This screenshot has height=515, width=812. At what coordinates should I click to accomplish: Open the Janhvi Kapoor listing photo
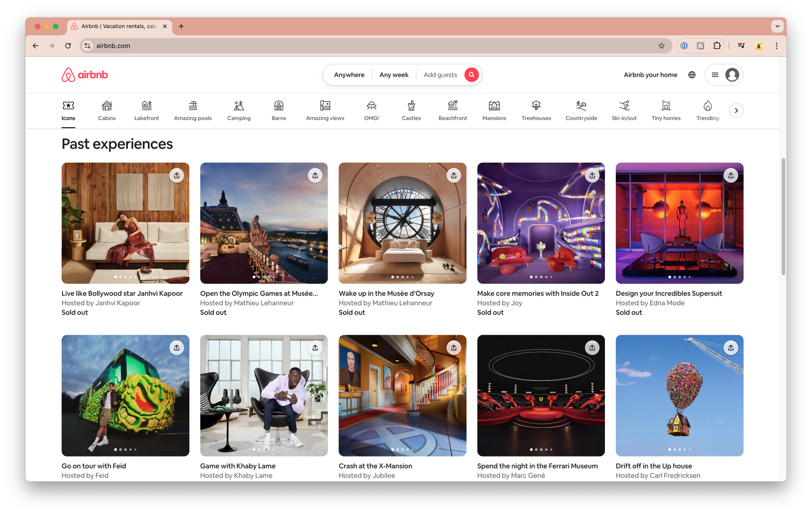(126, 223)
